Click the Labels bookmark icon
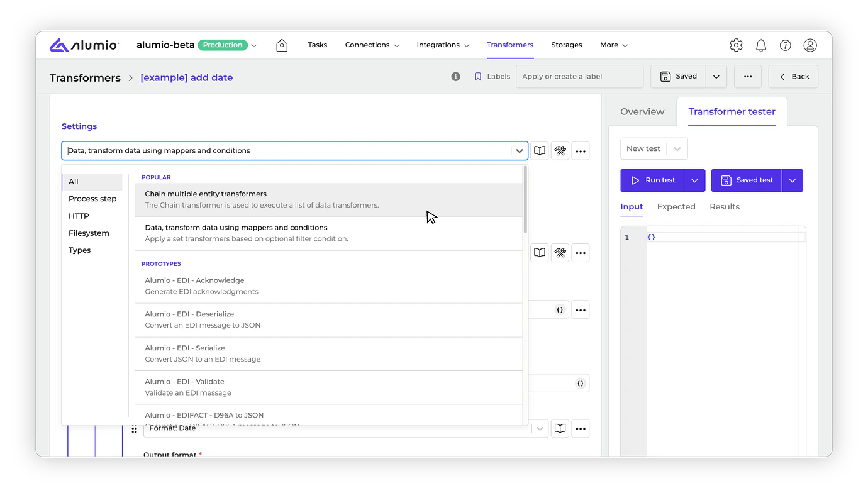Screen dimensions: 868x488 478,77
